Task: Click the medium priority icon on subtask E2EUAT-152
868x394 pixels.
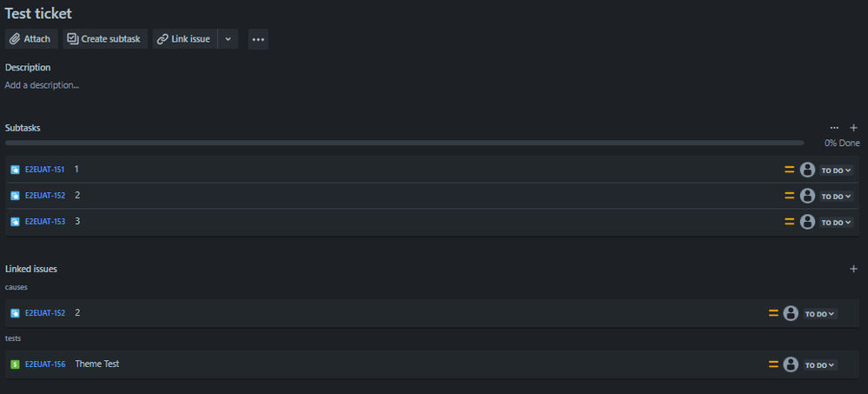Action: [790, 196]
